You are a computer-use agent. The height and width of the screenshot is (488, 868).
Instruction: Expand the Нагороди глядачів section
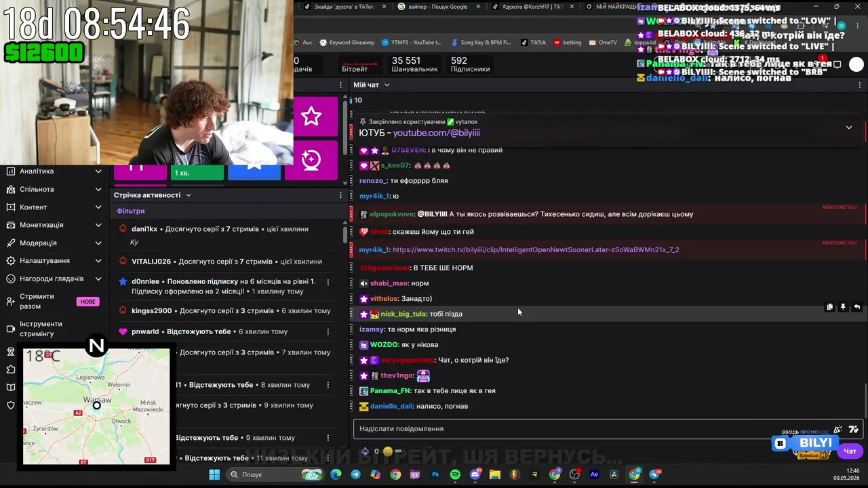98,279
